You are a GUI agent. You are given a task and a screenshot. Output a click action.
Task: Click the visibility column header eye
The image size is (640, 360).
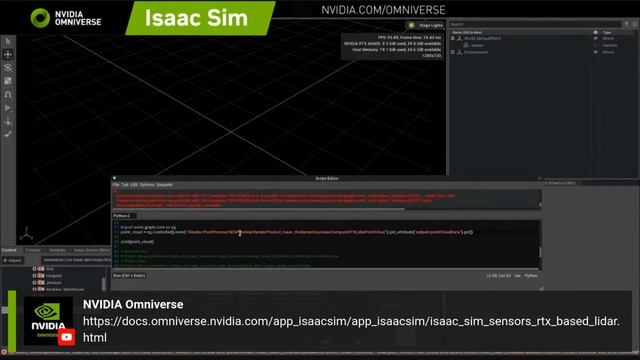(x=596, y=32)
